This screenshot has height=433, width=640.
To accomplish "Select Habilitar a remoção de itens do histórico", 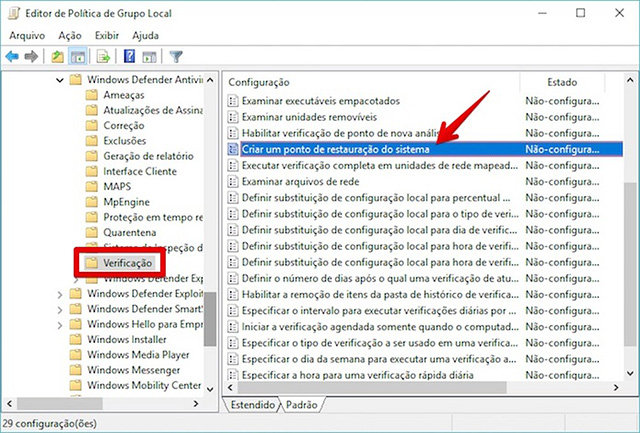I will (380, 295).
